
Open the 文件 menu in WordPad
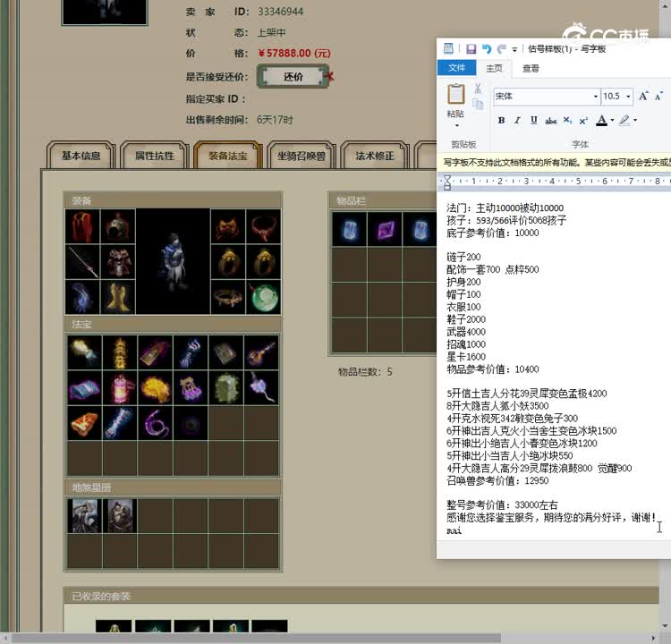pos(456,68)
